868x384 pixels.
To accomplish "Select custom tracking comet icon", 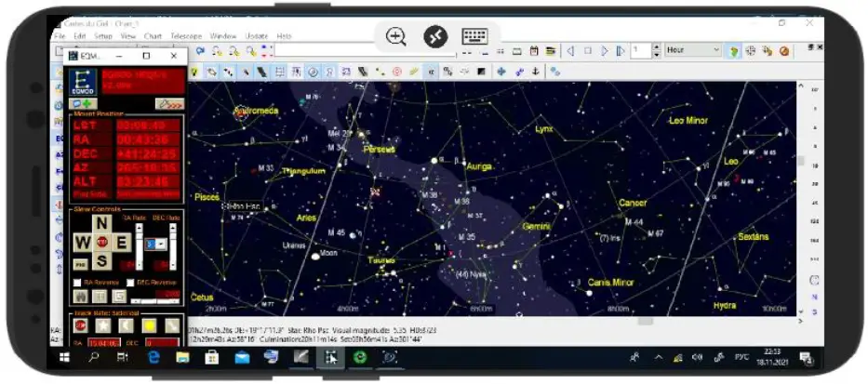I will point(171,326).
